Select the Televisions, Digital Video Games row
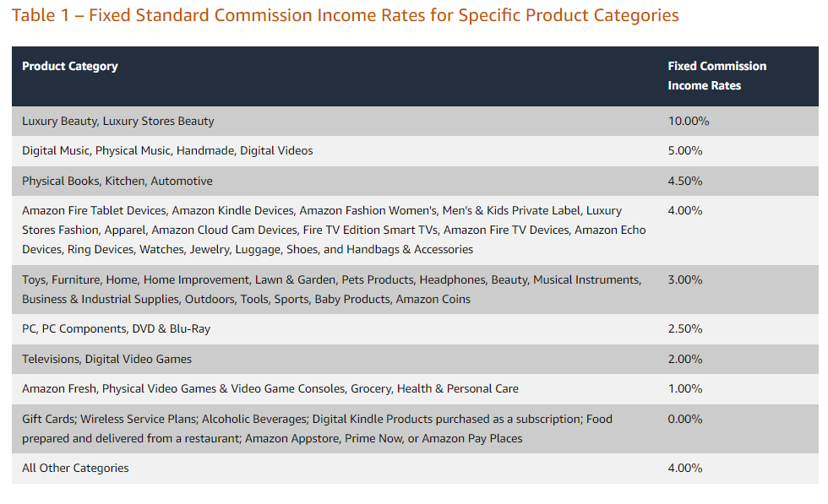 [x=415, y=360]
